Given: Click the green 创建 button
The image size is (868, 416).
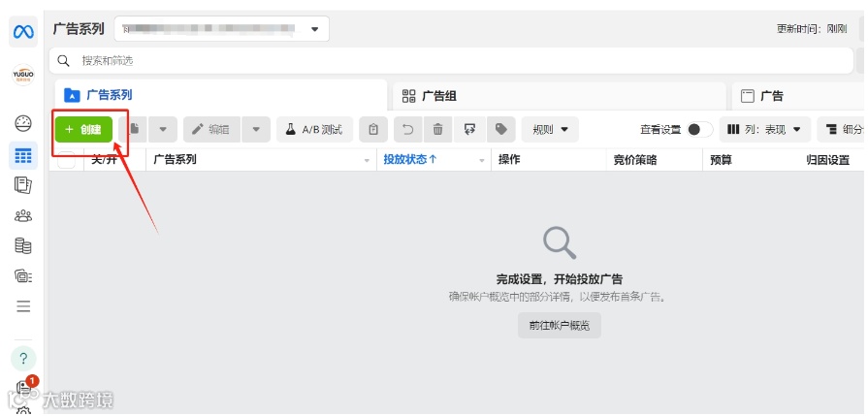Looking at the screenshot, I should [83, 129].
